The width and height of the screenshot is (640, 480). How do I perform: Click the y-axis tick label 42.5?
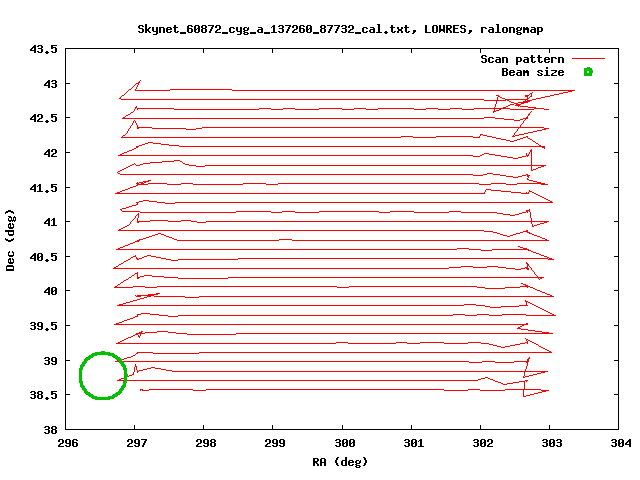point(43,118)
